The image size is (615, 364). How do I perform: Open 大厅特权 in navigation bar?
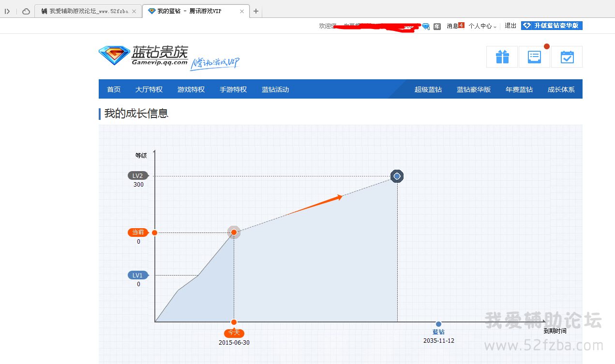pos(149,89)
